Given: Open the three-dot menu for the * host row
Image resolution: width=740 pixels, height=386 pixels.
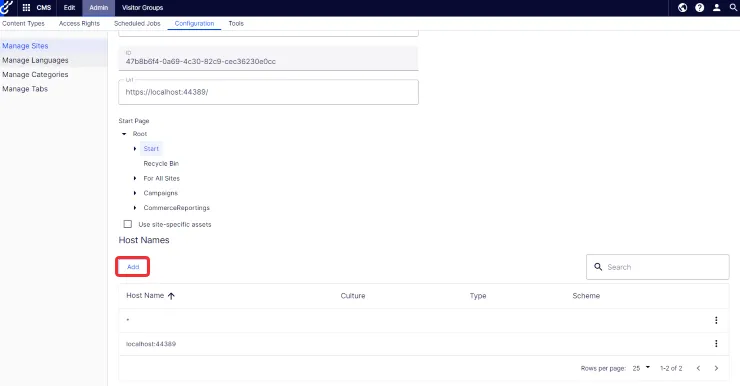Looking at the screenshot, I should [x=716, y=320].
